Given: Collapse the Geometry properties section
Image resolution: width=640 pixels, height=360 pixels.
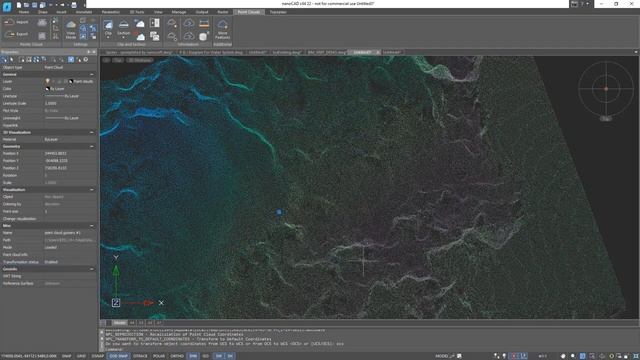Looking at the screenshot, I should [x=92, y=147].
